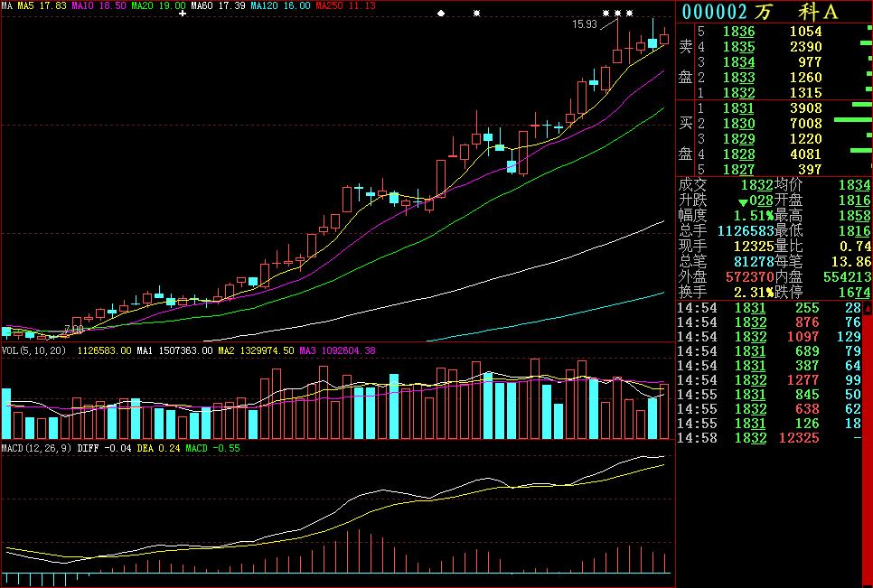Screen dimensions: 873x588
Task: Select sell level 4 price 1835
Action: point(738,47)
